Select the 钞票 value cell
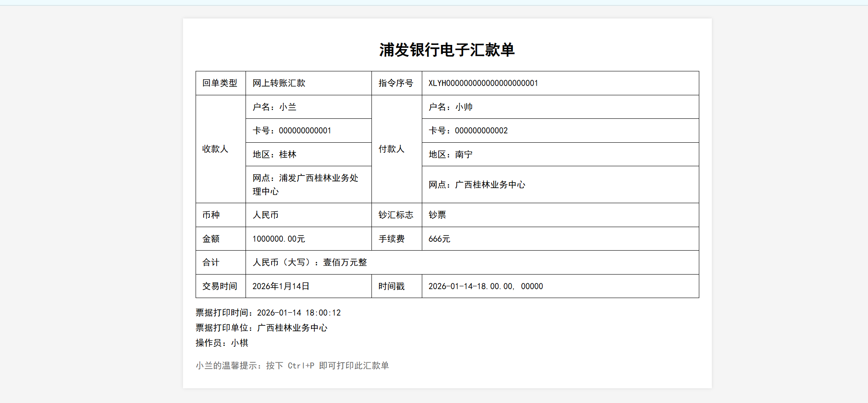This screenshot has width=868, height=403. click(561, 215)
